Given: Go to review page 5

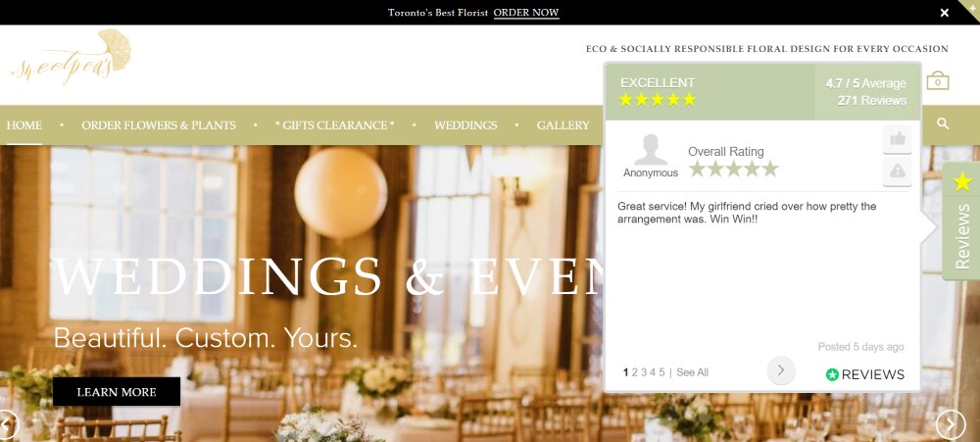Looking at the screenshot, I should click(x=661, y=372).
